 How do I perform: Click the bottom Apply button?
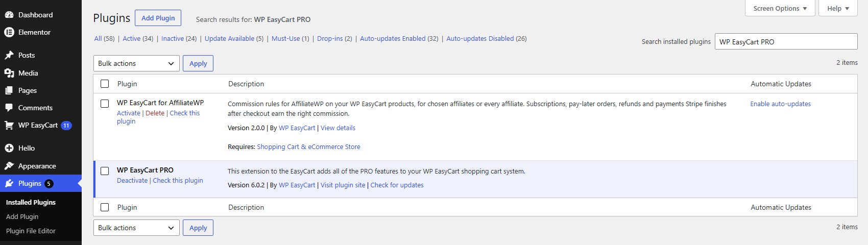click(198, 228)
